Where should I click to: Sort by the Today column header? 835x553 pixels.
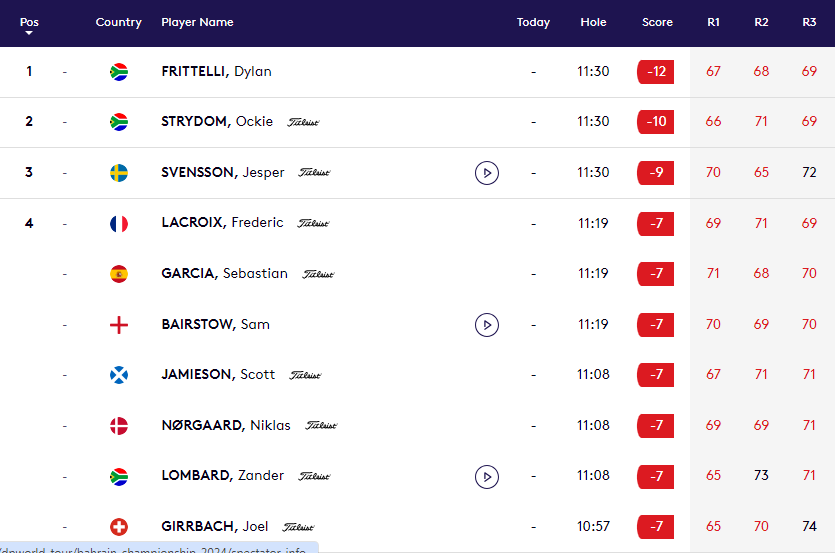coord(533,22)
